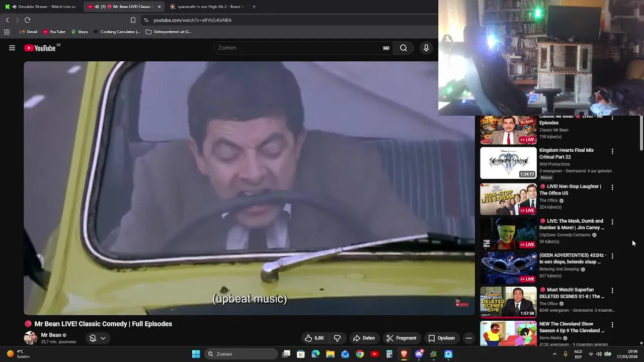Open a new browser tab
Viewport: 644px width, 362px height.
[254, 7]
